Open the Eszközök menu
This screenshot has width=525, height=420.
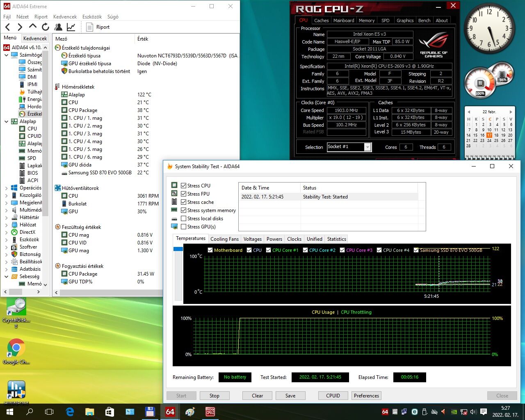(92, 17)
